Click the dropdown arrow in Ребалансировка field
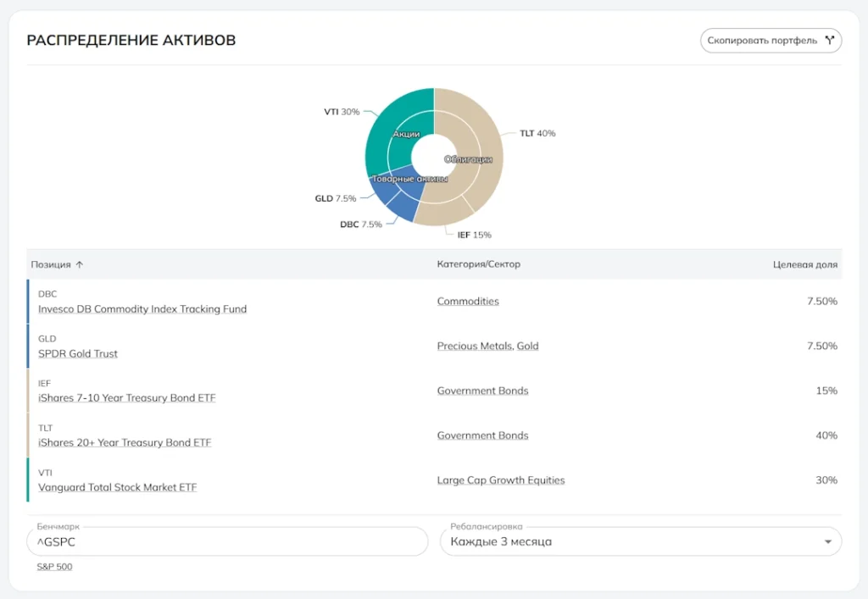This screenshot has width=868, height=599. [x=827, y=541]
